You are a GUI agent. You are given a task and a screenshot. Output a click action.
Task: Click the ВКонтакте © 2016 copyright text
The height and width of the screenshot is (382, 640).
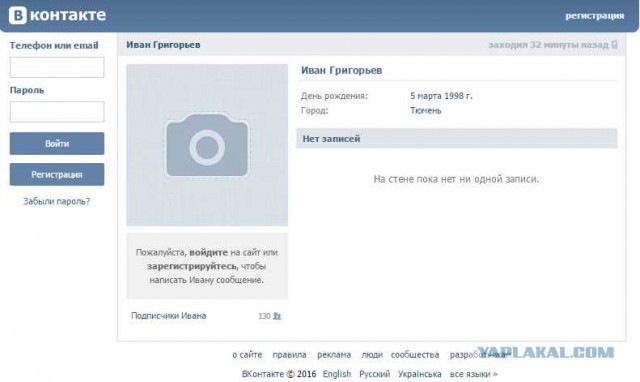tap(279, 374)
